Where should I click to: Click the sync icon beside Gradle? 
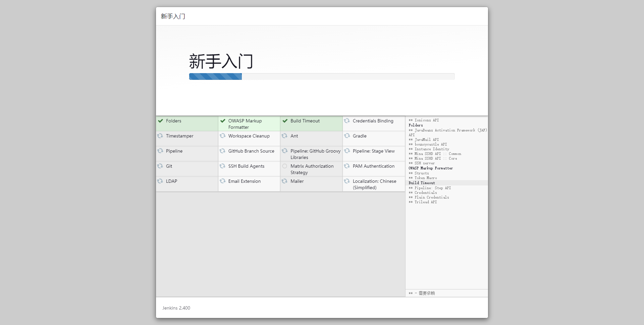pos(347,136)
